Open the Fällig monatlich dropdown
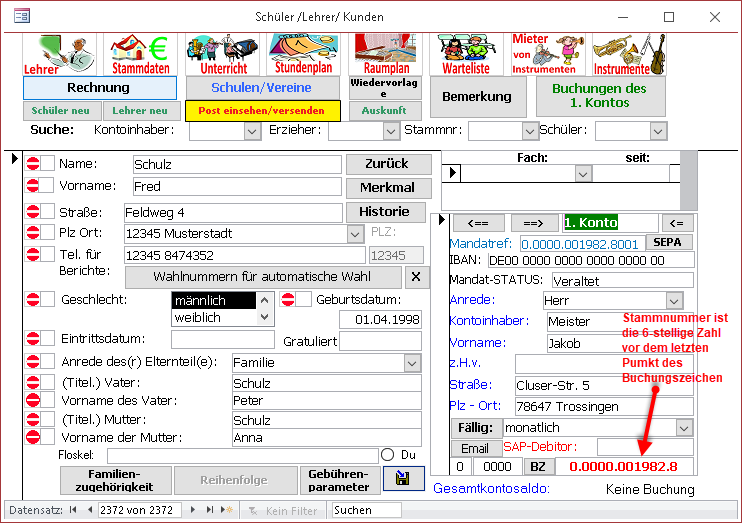 pyautogui.click(x=684, y=427)
